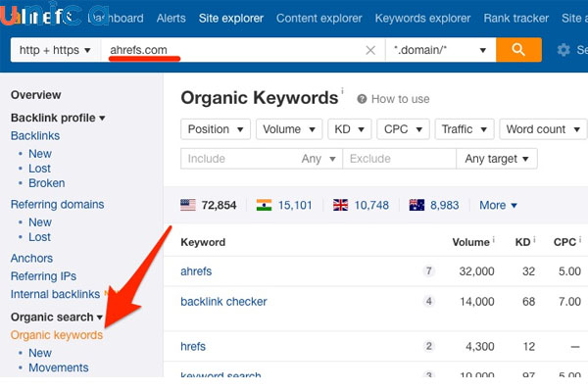The height and width of the screenshot is (392, 588).
Task: Open the *.domain/* mode dropdown
Action: coord(440,50)
